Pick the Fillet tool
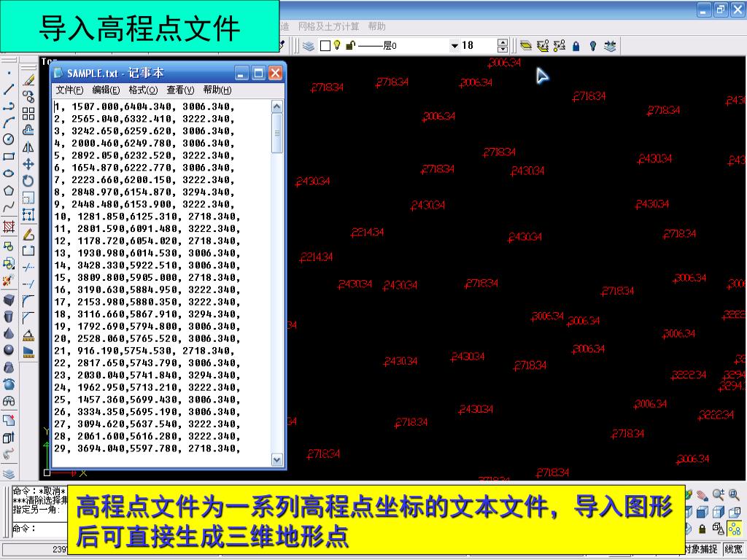747x560 pixels. (28, 301)
